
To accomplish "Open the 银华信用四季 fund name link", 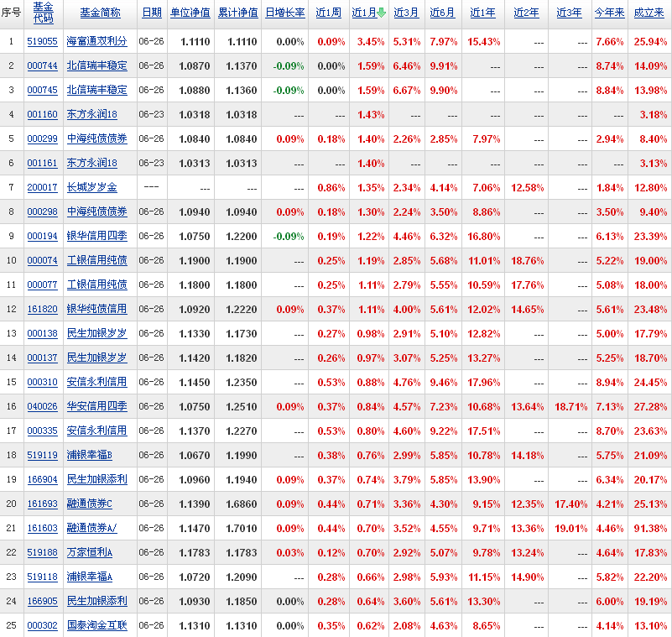I will coord(96,236).
